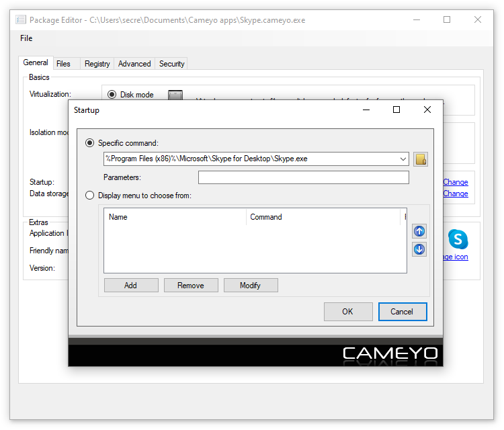Minimize the Package Editor window
The width and height of the screenshot is (504, 430).
417,19
